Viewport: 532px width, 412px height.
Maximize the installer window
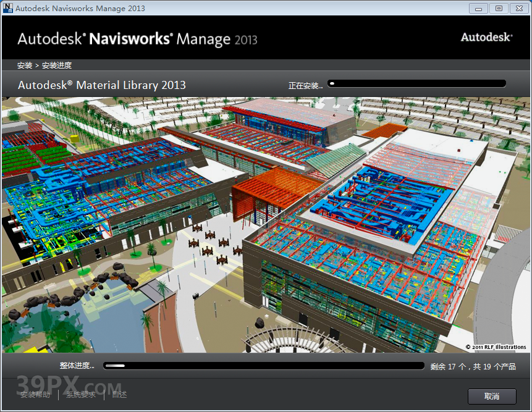tap(498, 8)
